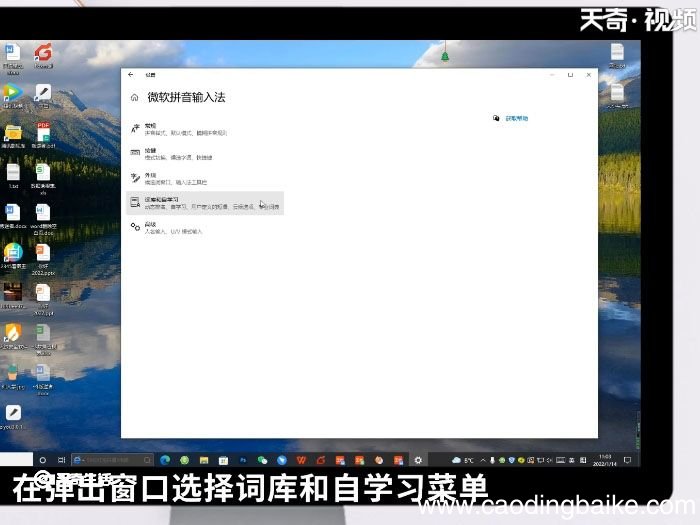Click the microphone icon in system tray
700x525 pixels.
pyautogui.click(x=492, y=460)
